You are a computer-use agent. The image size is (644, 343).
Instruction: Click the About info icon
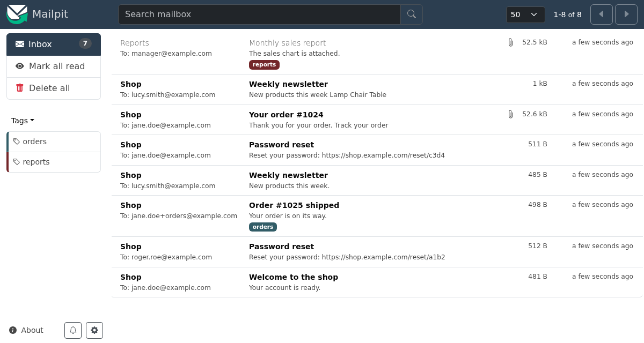pos(13,330)
